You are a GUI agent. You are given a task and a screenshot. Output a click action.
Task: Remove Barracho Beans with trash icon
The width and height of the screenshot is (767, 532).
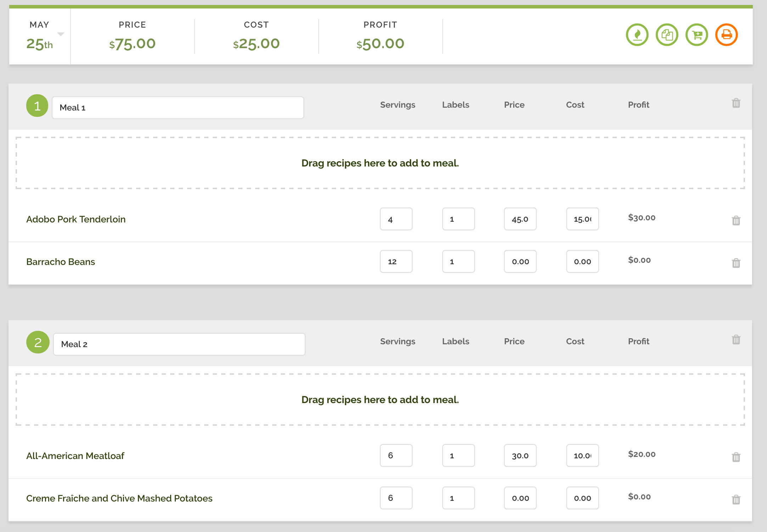(736, 263)
